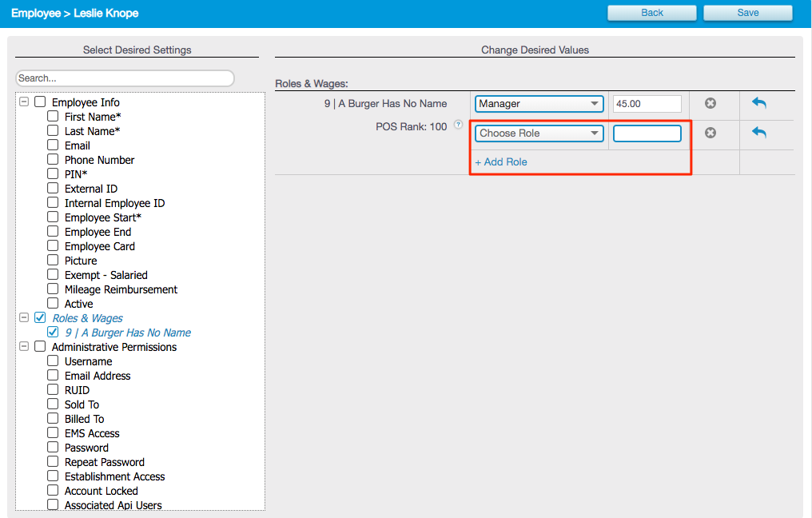Uncheck the Roles & Wages checkbox
Image resolution: width=812 pixels, height=518 pixels.
[39, 317]
